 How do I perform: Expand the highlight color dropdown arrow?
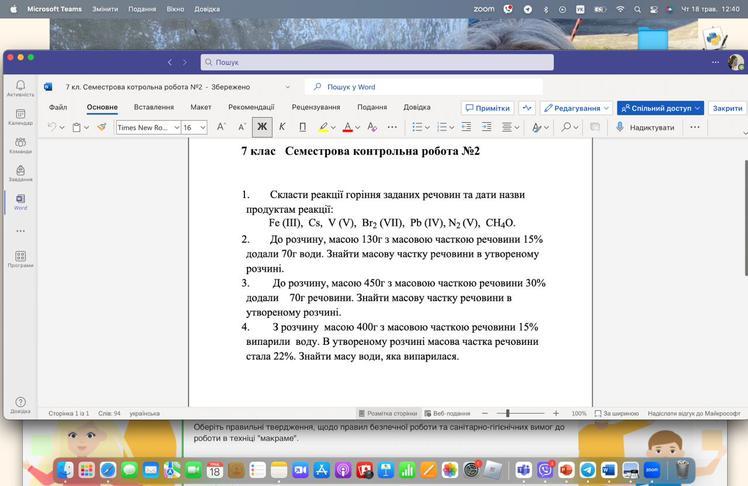(x=333, y=127)
